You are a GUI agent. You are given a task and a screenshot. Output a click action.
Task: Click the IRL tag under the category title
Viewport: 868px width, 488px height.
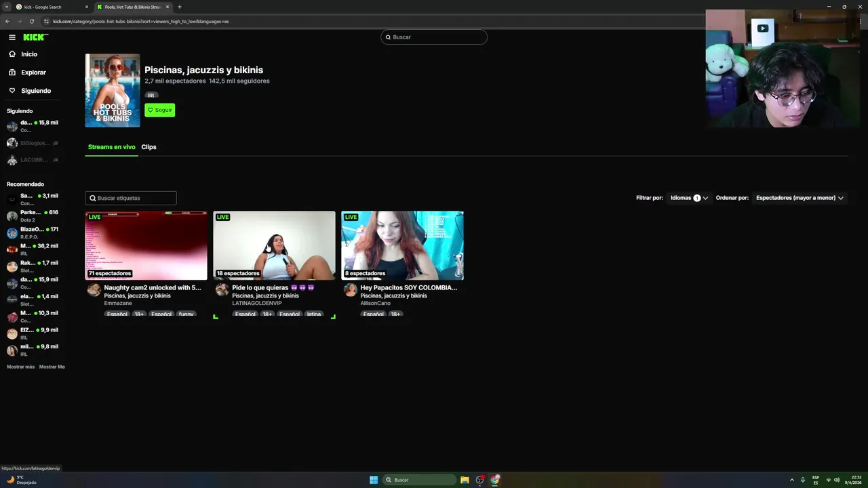(x=151, y=96)
